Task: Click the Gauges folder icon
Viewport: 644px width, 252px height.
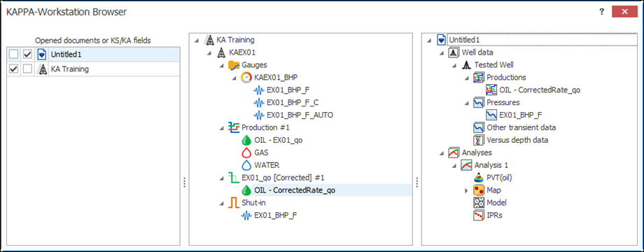Action: 234,65
